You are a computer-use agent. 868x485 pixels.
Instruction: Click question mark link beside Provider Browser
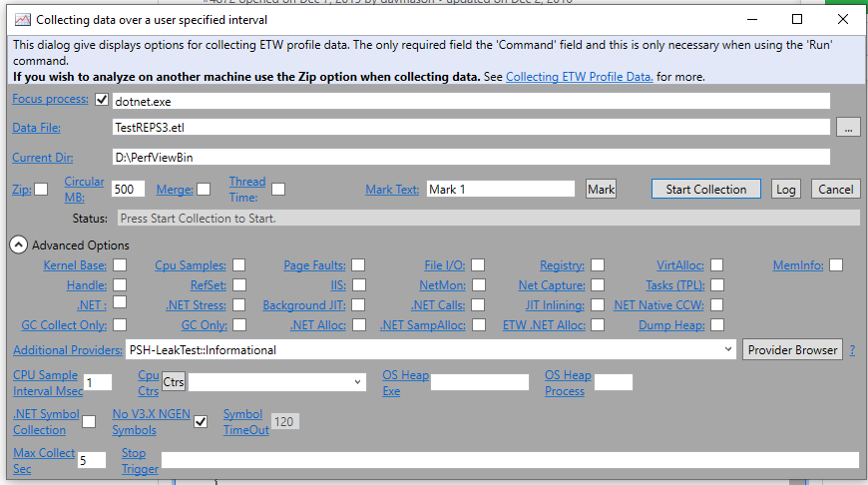852,350
